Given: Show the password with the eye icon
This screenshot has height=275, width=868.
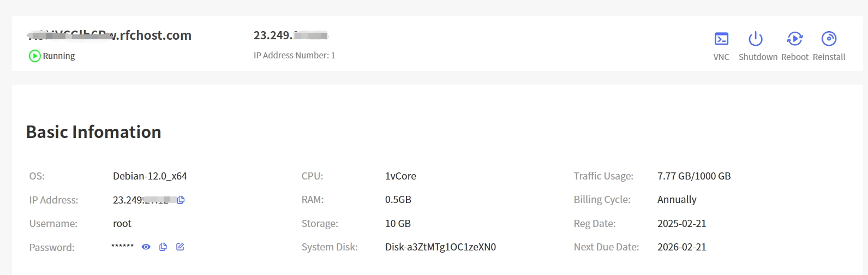Looking at the screenshot, I should pos(146,247).
